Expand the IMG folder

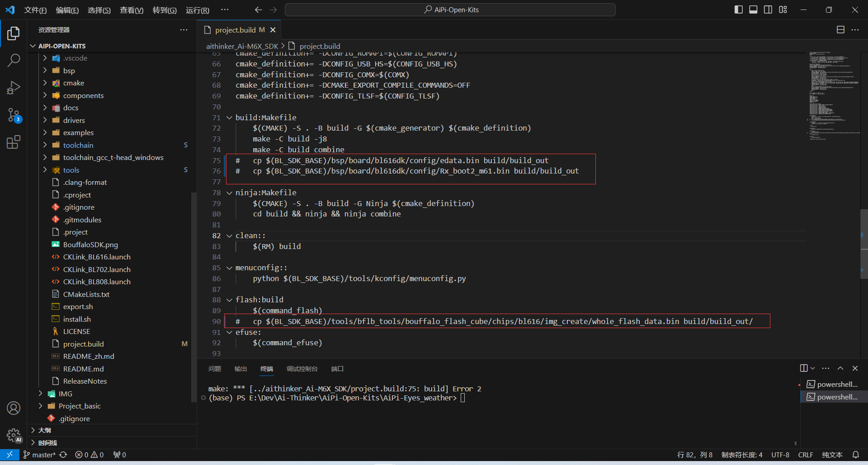coord(40,394)
